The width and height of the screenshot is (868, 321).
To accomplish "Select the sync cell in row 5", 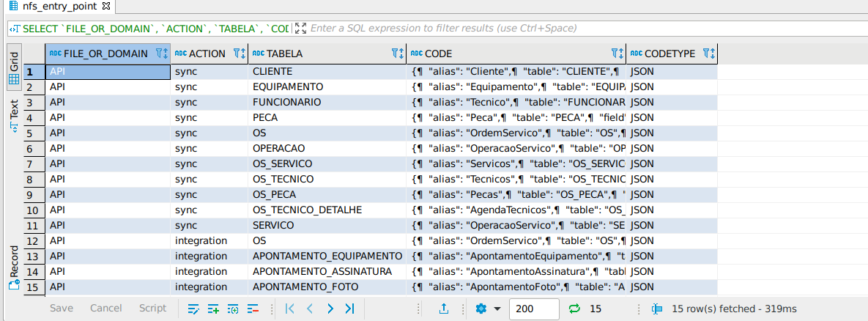I will (209, 133).
